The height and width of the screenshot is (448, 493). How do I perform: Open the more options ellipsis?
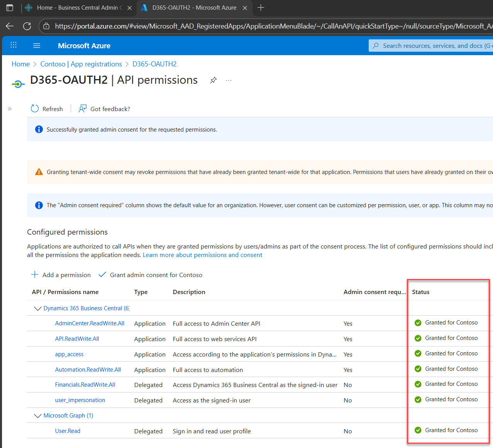tap(229, 80)
